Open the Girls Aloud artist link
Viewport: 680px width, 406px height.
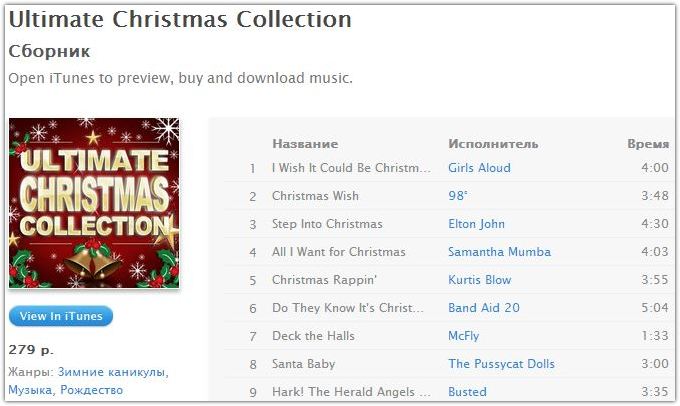[x=479, y=168]
